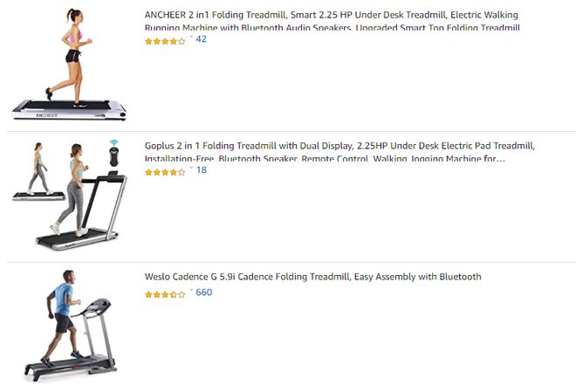The image size is (576, 392).
Task: Click the Weslo treadmill console display in image
Action: 96,306
